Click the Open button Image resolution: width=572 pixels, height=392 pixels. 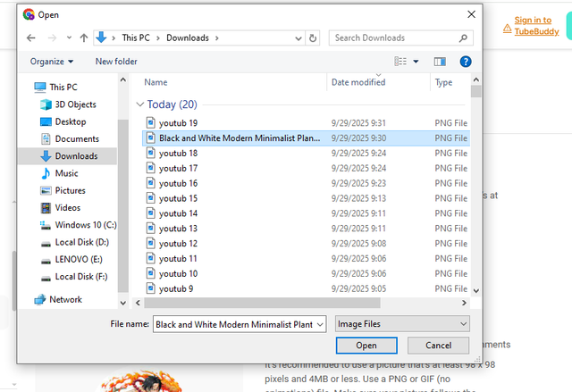(x=366, y=346)
